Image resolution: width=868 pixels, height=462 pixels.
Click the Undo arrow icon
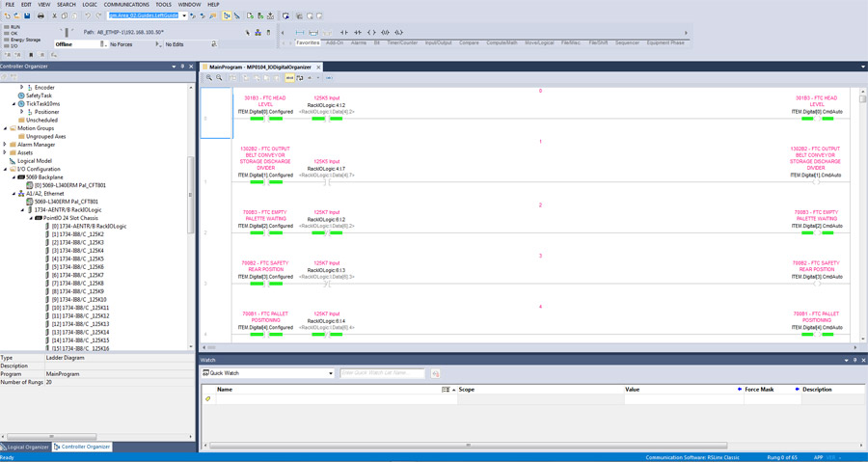pyautogui.click(x=87, y=15)
